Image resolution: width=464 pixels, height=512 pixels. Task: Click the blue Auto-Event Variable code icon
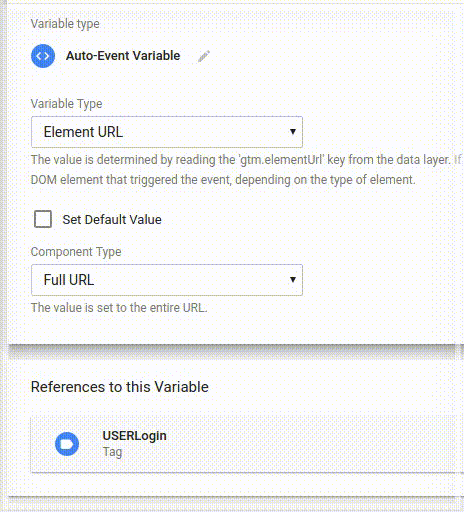click(43, 56)
